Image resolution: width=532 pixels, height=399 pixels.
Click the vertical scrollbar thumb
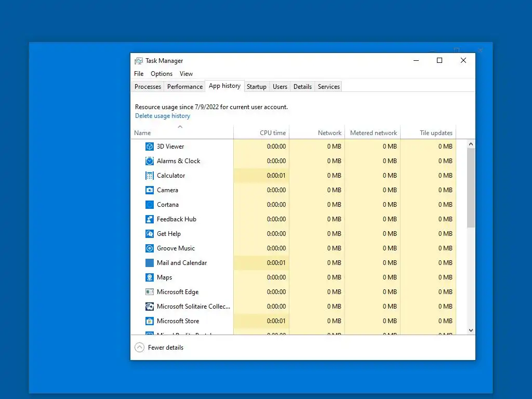pyautogui.click(x=471, y=188)
